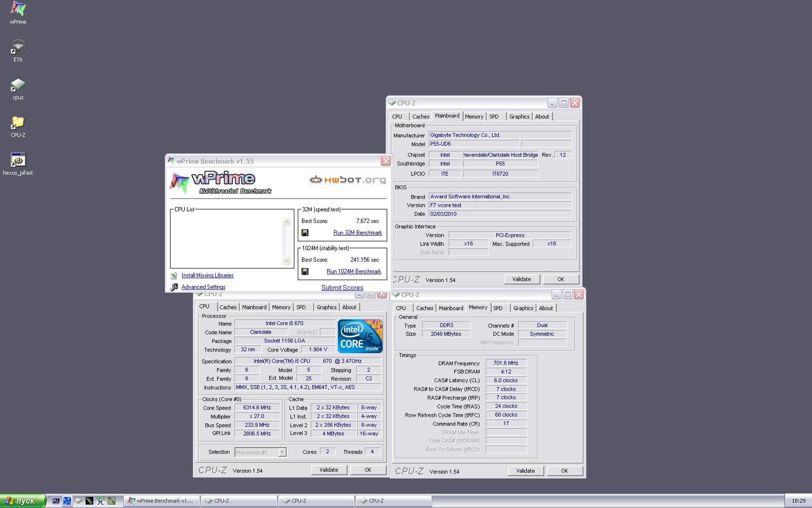812x508 pixels.
Task: Open Memory tab in Mainboard CPU-Z window
Action: (474, 116)
